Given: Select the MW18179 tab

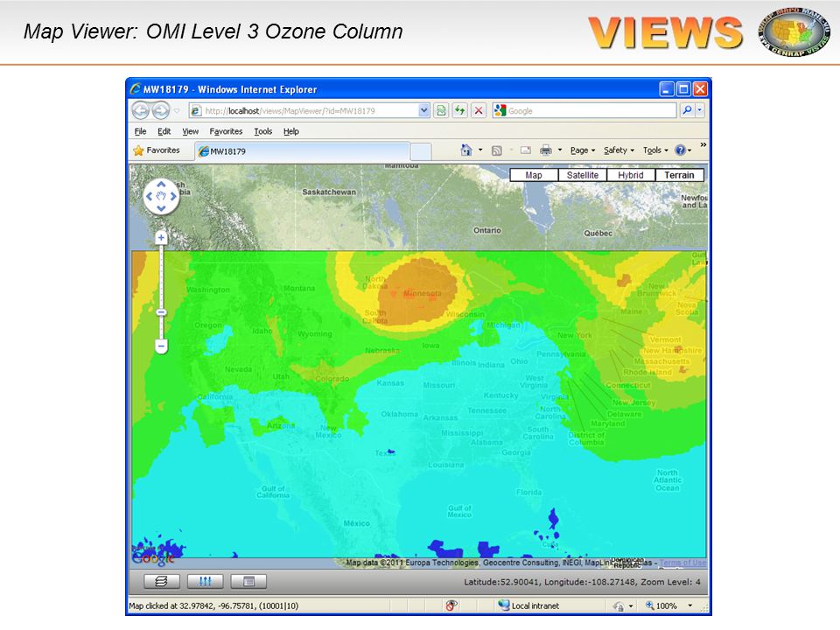Looking at the screenshot, I should tap(303, 151).
